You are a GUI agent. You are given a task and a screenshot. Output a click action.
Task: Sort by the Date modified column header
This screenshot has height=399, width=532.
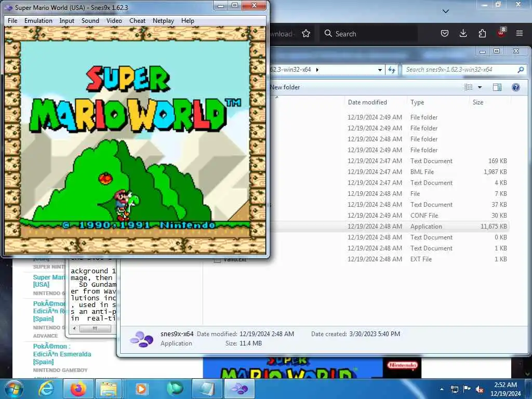[367, 102]
